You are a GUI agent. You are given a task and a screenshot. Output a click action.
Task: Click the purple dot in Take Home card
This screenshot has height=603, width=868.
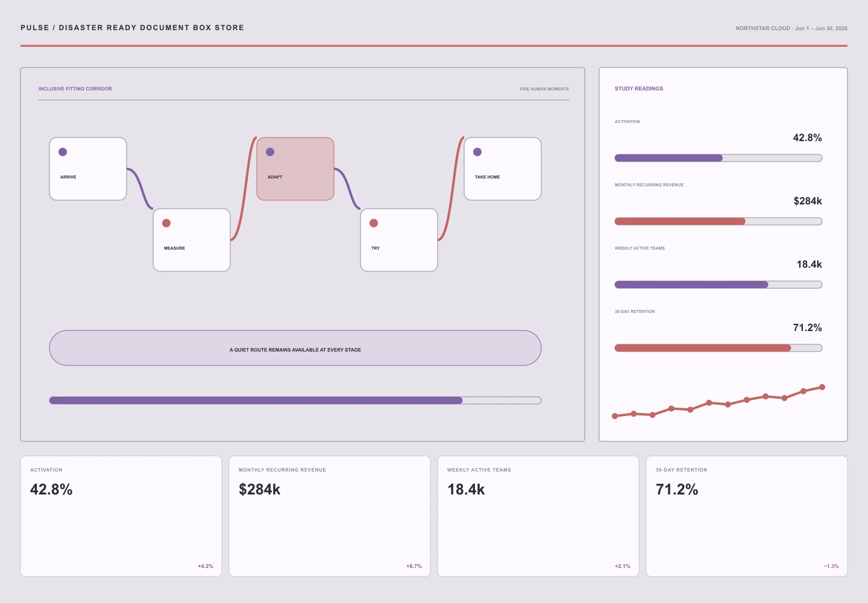tap(477, 152)
